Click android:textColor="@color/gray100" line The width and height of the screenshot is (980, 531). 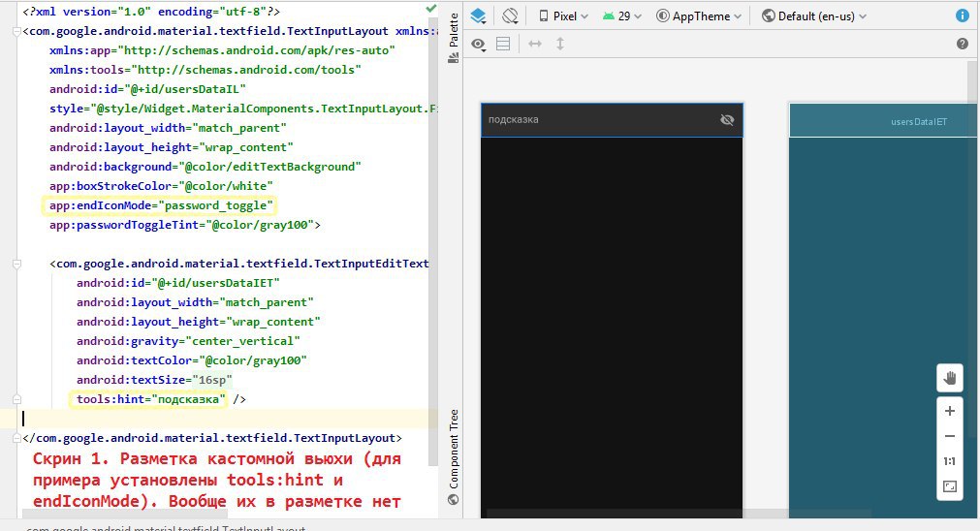[192, 360]
